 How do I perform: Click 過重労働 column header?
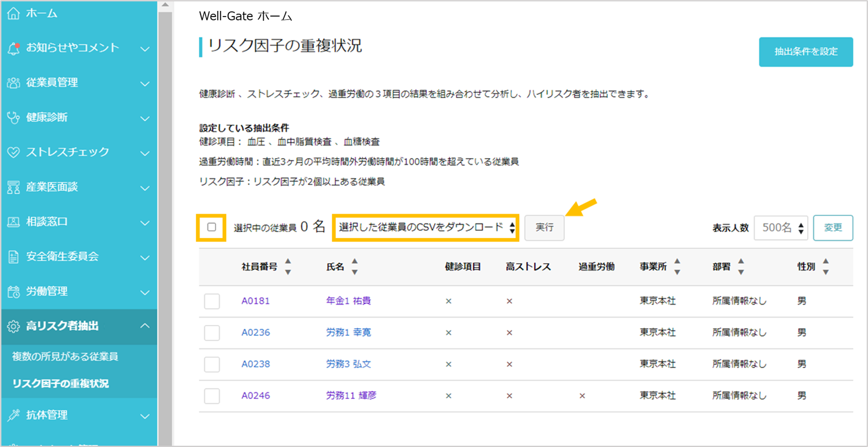(596, 266)
